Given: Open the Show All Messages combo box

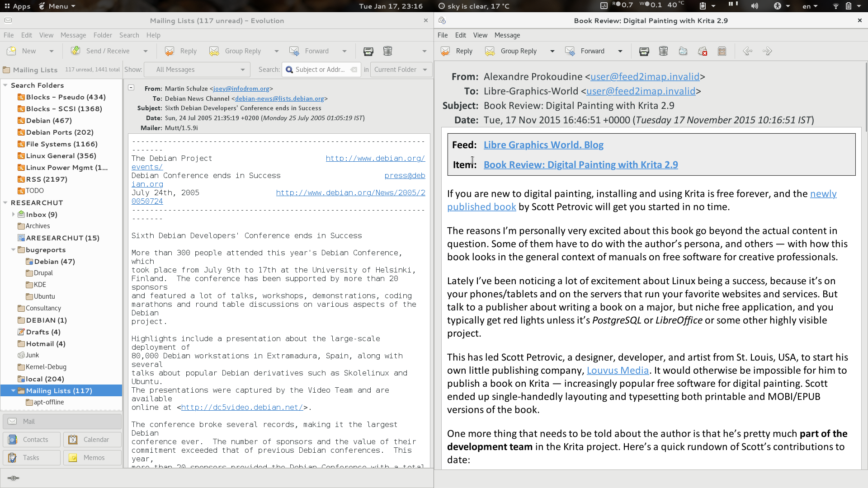Looking at the screenshot, I should click(197, 70).
